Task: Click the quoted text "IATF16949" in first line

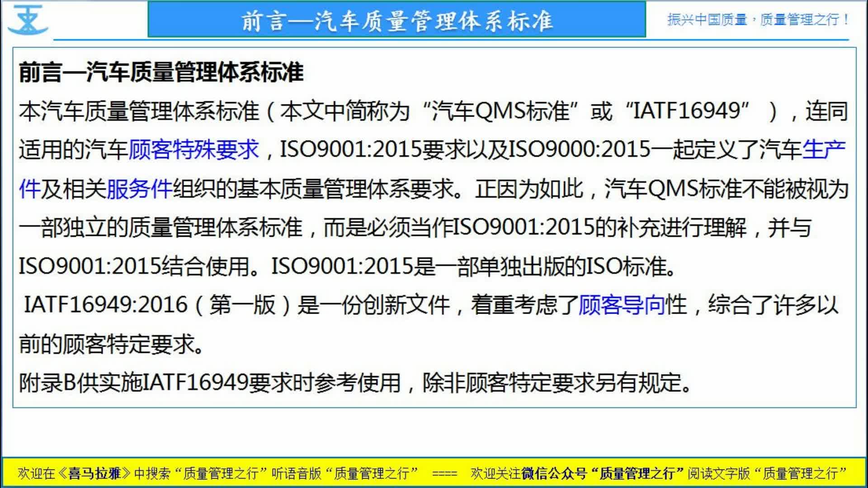Action: coord(687,111)
